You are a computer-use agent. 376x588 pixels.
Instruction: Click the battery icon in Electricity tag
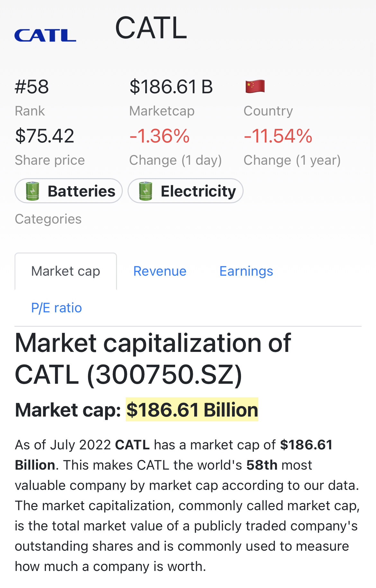tap(146, 191)
